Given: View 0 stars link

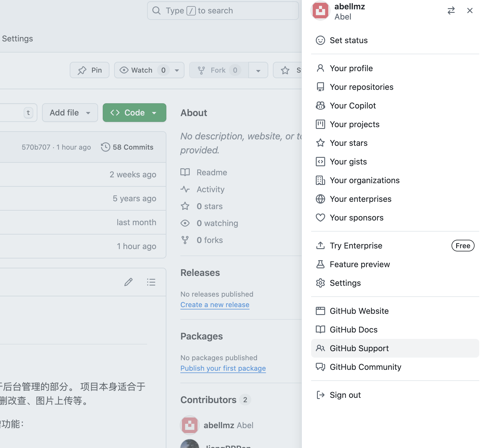Looking at the screenshot, I should pos(201,206).
